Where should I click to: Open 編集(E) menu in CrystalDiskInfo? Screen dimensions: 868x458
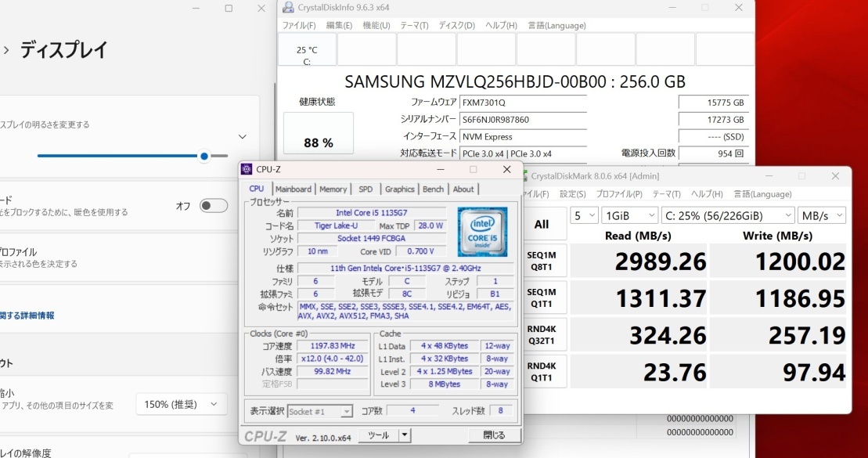pos(340,26)
